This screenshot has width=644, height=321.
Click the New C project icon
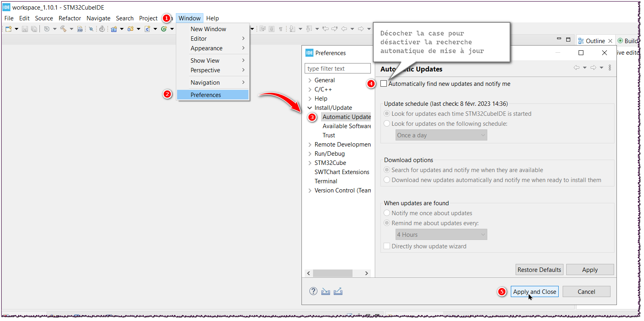pos(114,29)
